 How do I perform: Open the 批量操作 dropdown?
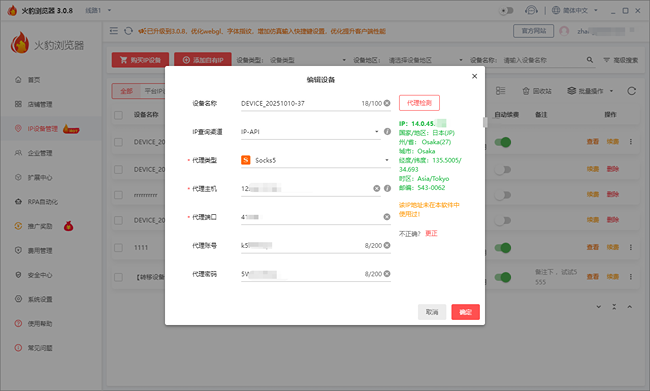590,91
